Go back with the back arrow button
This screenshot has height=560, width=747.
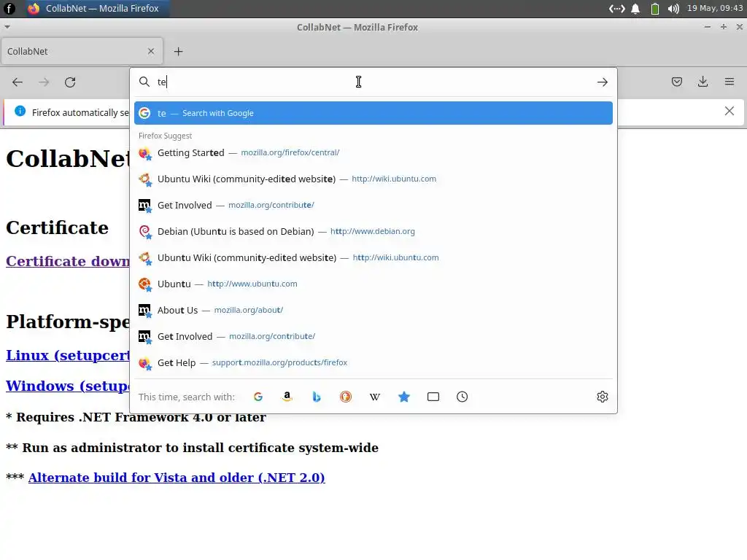click(18, 82)
